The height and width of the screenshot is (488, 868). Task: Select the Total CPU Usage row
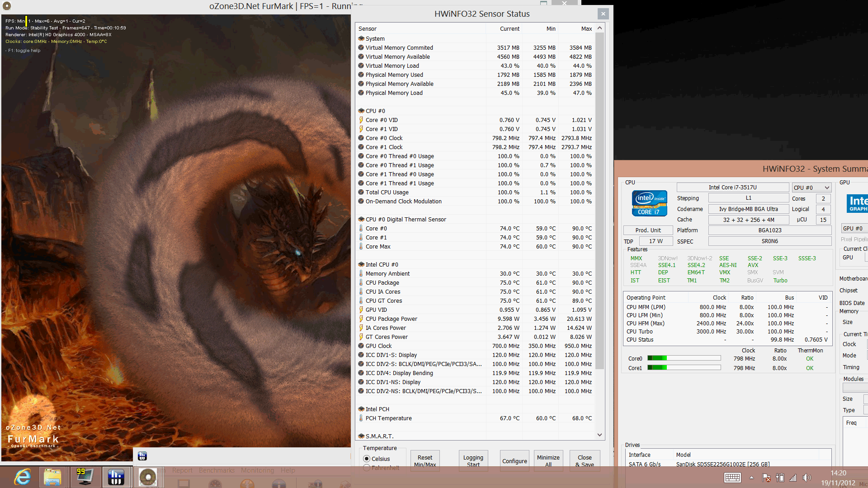click(475, 192)
